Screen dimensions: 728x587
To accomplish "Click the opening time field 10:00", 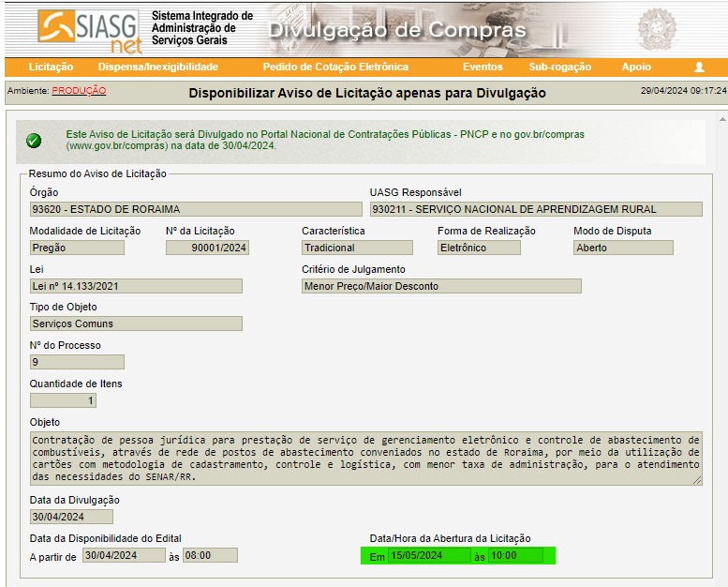I will [515, 555].
